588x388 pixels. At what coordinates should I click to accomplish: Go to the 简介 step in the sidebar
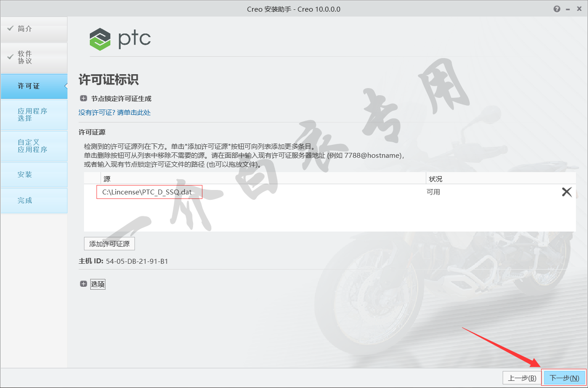pyautogui.click(x=34, y=29)
